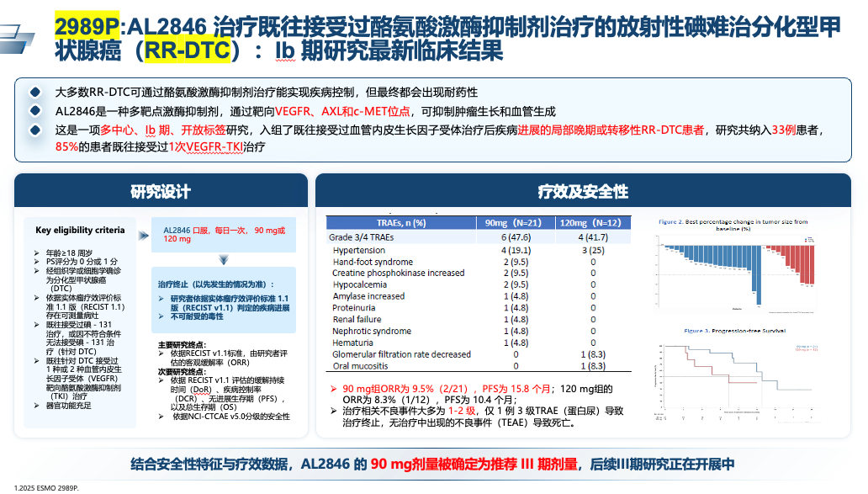The image size is (868, 494).
Task: Click the arrow bullet before "治疗相关不良事件"
Action: [333, 411]
